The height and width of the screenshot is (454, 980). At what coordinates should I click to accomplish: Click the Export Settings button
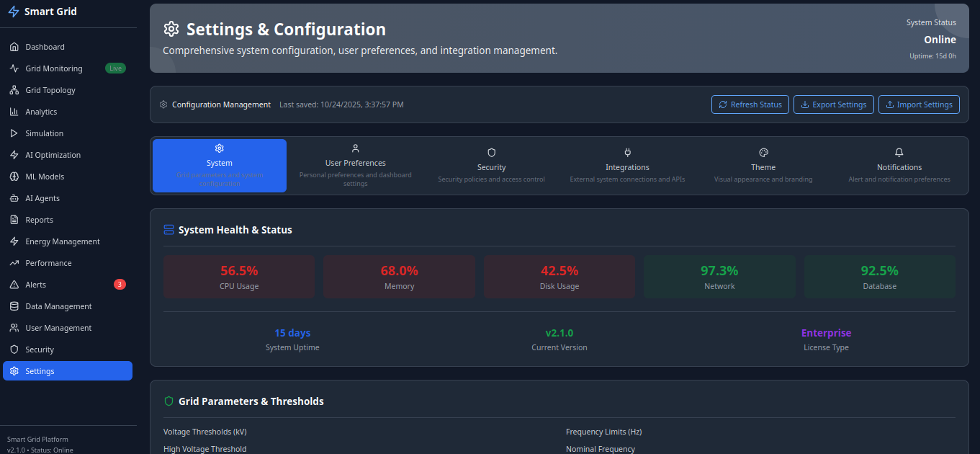[x=834, y=104]
